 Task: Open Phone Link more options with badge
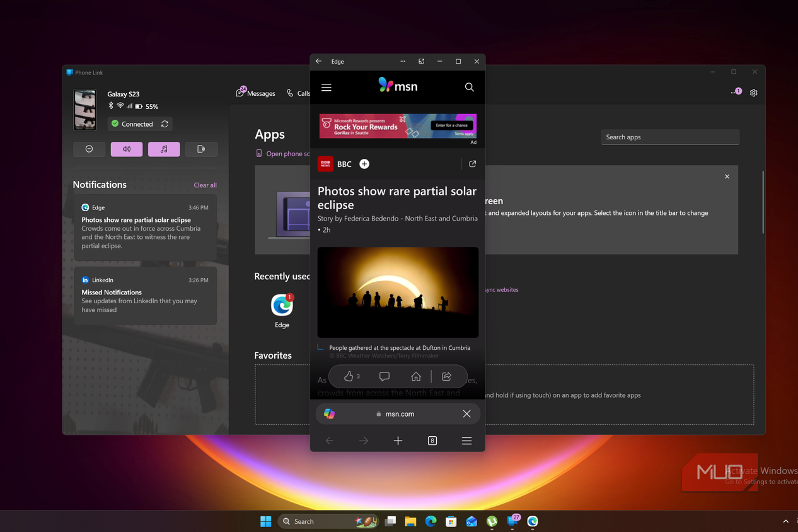point(736,92)
